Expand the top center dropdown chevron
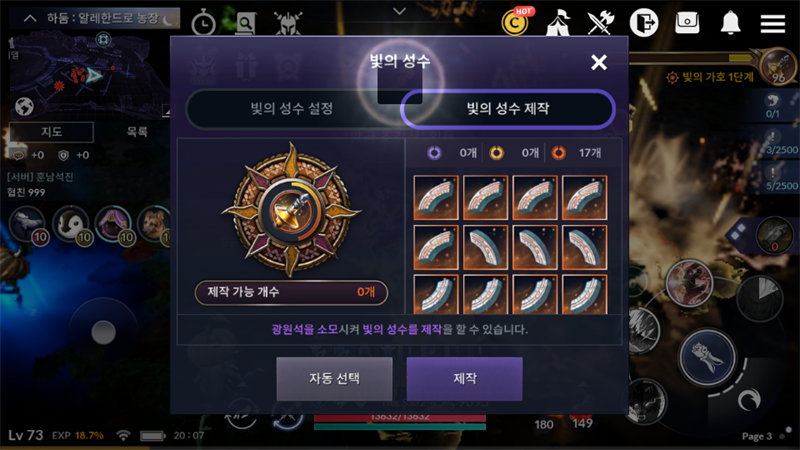Image resolution: width=800 pixels, height=450 pixels. click(x=399, y=11)
